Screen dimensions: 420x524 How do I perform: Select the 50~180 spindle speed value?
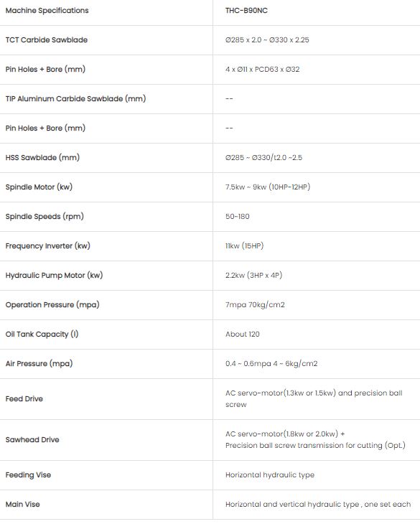tap(237, 217)
